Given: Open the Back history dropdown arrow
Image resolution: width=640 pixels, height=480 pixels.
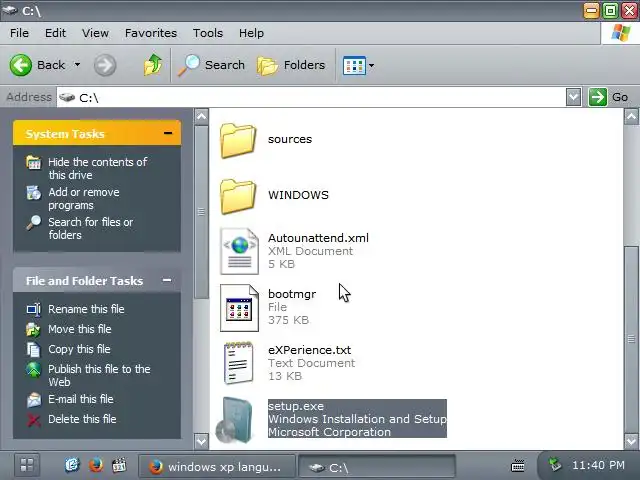Looking at the screenshot, I should (77, 65).
